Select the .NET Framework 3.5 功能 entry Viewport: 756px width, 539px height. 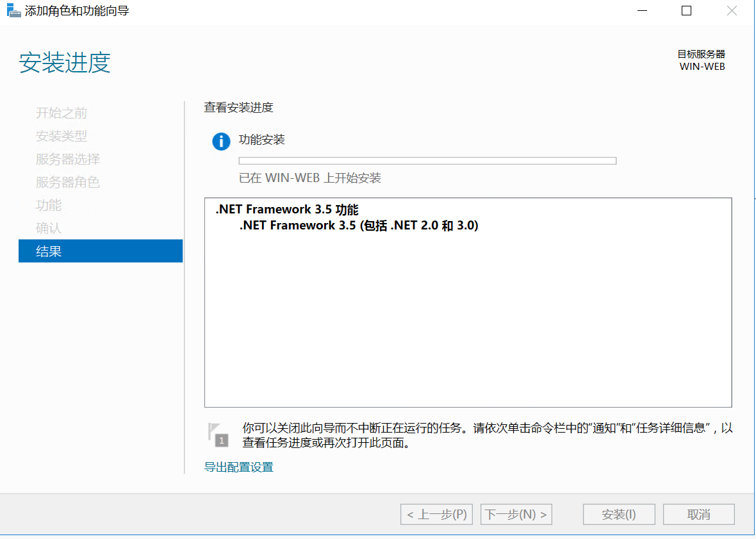point(286,210)
